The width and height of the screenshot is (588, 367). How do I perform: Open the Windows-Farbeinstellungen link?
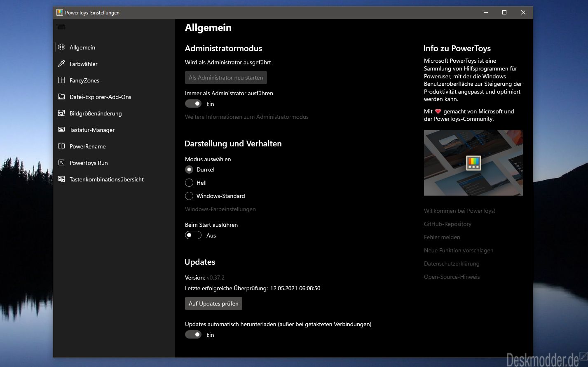coord(220,209)
